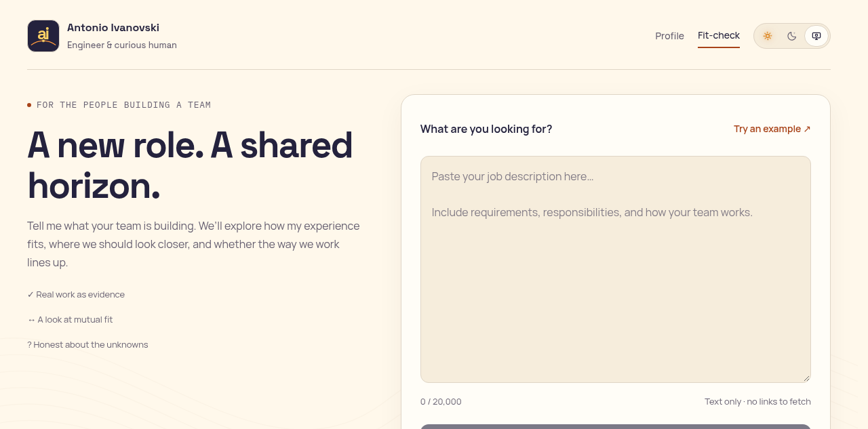Click 'What are you looking for?' label

coord(486,129)
